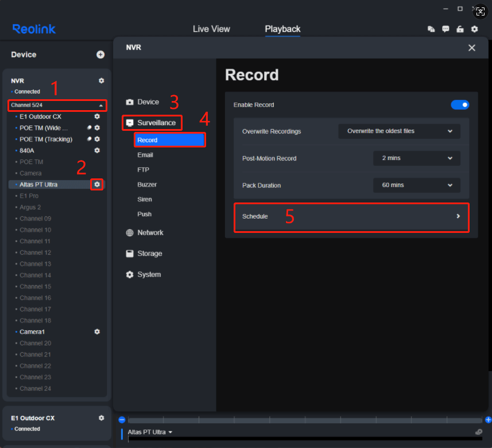
Task: Select Altas PT Ultra channel
Action: coord(38,184)
